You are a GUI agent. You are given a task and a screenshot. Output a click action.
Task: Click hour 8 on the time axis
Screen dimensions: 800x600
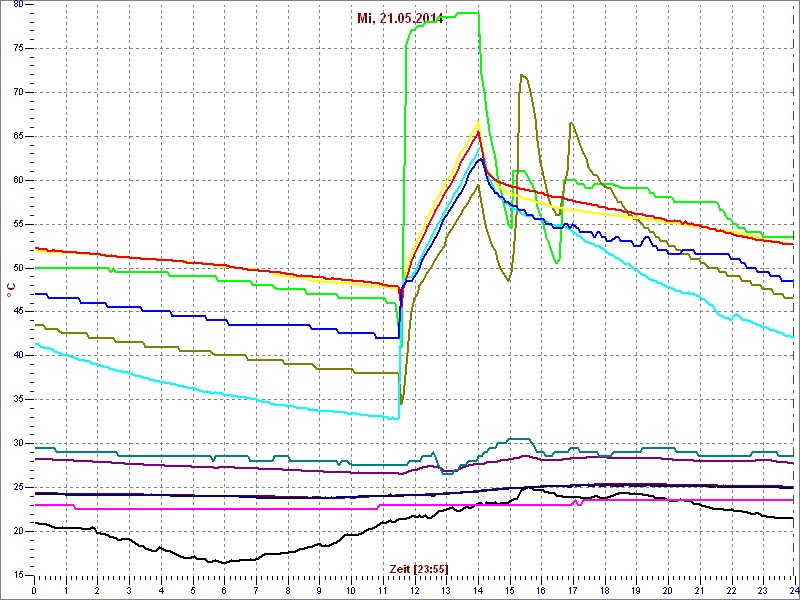pyautogui.click(x=288, y=590)
